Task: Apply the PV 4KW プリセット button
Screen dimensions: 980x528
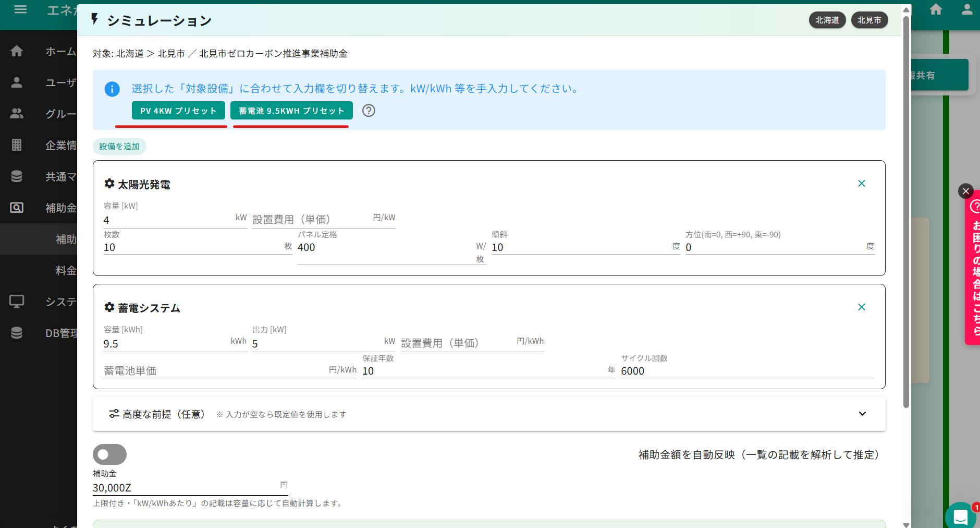Action: (178, 110)
